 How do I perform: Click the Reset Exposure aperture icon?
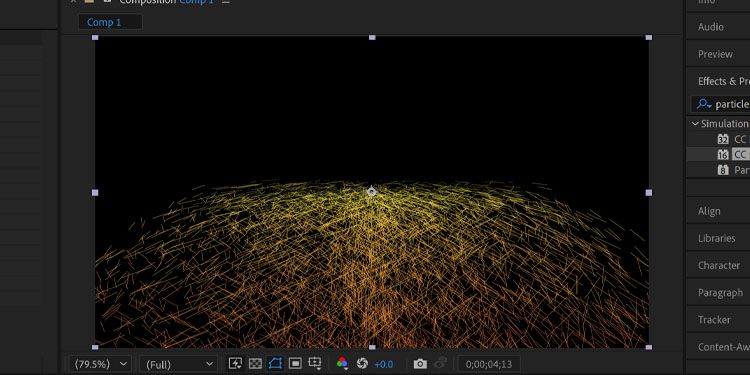pos(362,364)
